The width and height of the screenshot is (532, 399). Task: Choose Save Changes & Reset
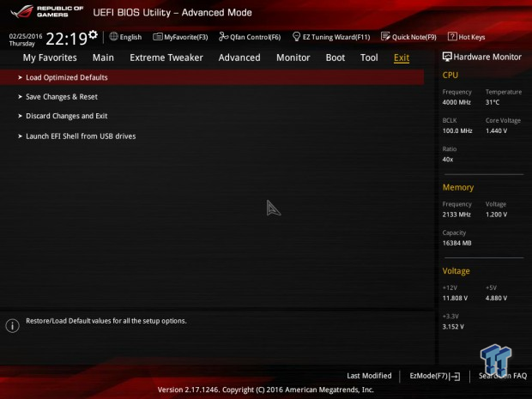coord(62,97)
